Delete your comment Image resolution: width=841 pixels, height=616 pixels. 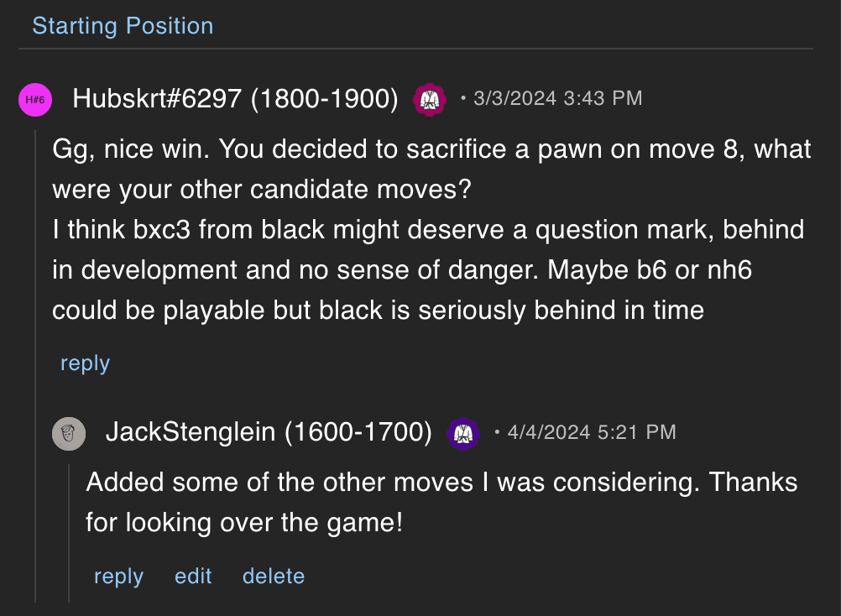point(273,576)
